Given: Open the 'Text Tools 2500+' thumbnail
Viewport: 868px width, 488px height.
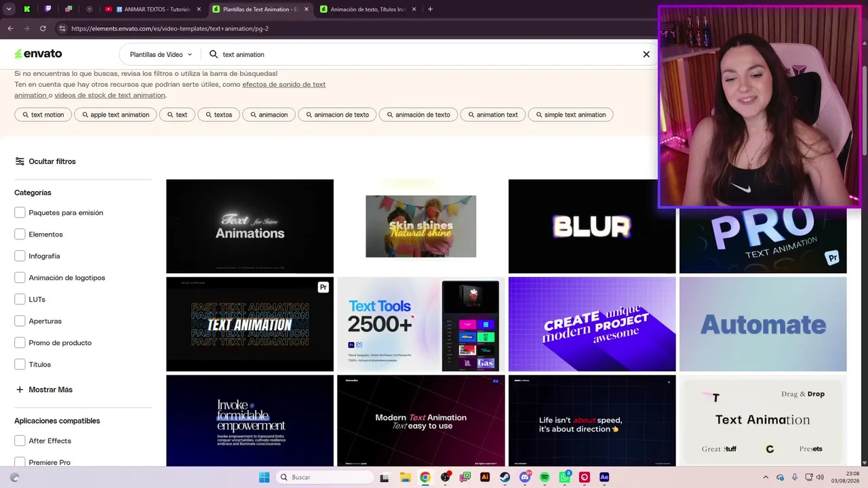Looking at the screenshot, I should point(421,324).
